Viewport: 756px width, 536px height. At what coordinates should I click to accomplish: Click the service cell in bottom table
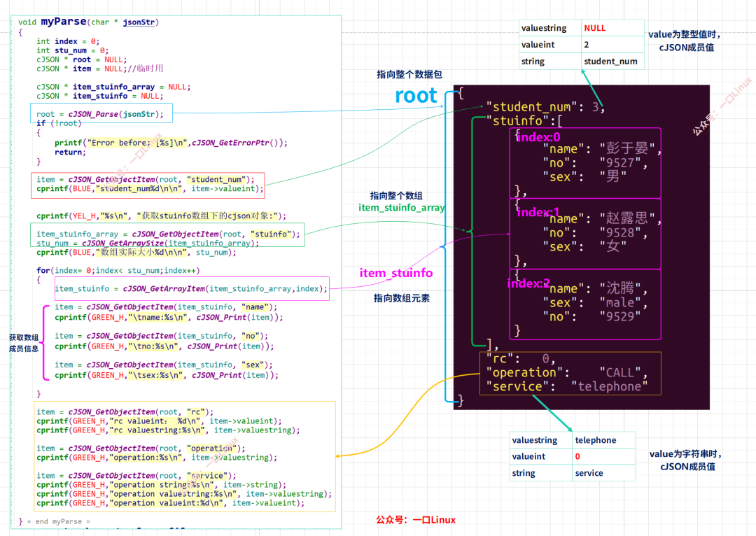point(603,473)
